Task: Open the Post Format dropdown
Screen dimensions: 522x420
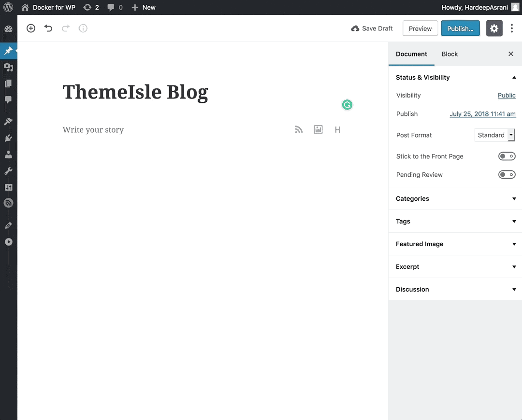Action: pyautogui.click(x=494, y=135)
